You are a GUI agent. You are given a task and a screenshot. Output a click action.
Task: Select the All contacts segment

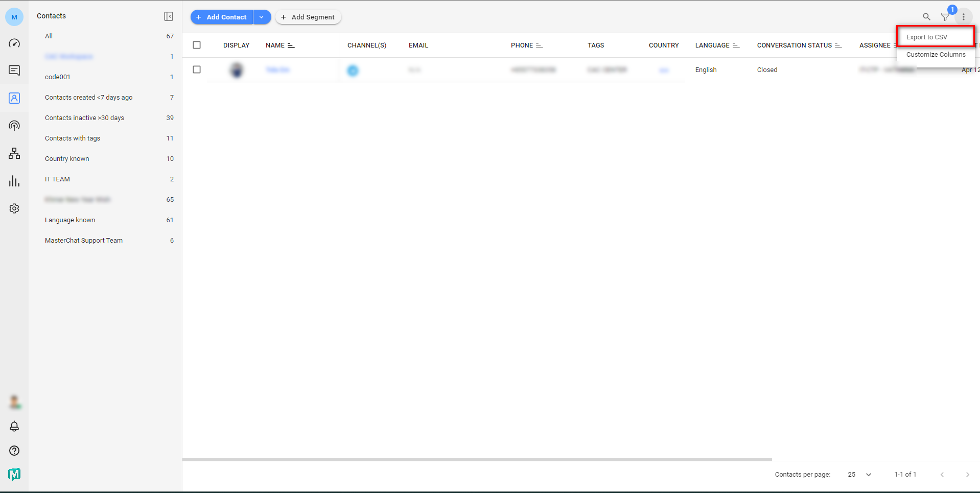[105, 36]
